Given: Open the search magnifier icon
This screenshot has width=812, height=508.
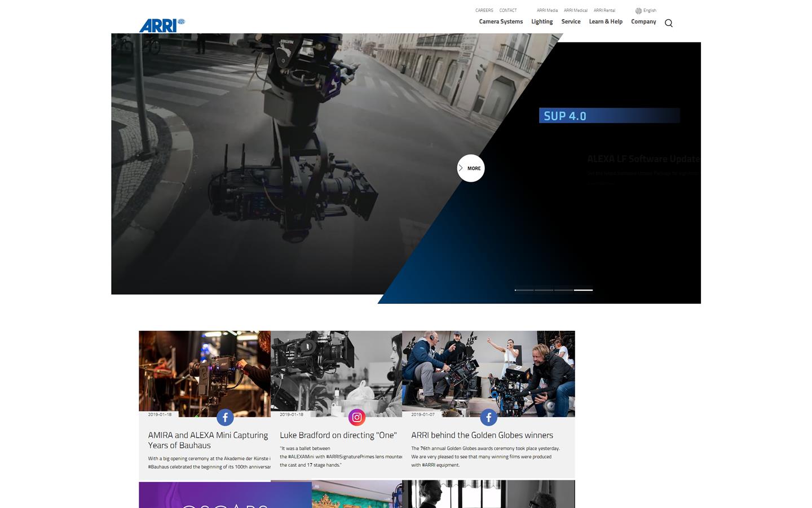Looking at the screenshot, I should click(669, 23).
